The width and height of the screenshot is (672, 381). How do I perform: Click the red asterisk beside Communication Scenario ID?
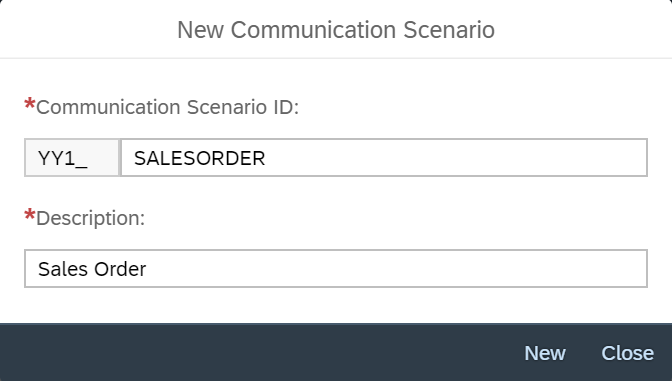30,104
